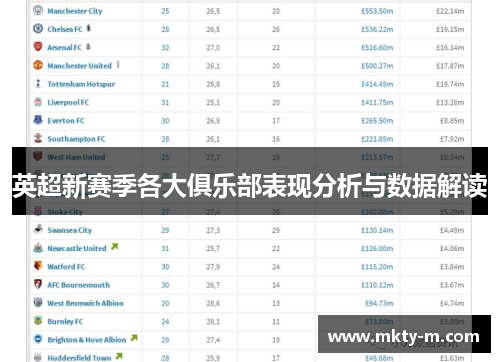Screen dimensions: 500x362
Task: Click the West Bromwich Albion crest
Action: pyautogui.click(x=38, y=302)
